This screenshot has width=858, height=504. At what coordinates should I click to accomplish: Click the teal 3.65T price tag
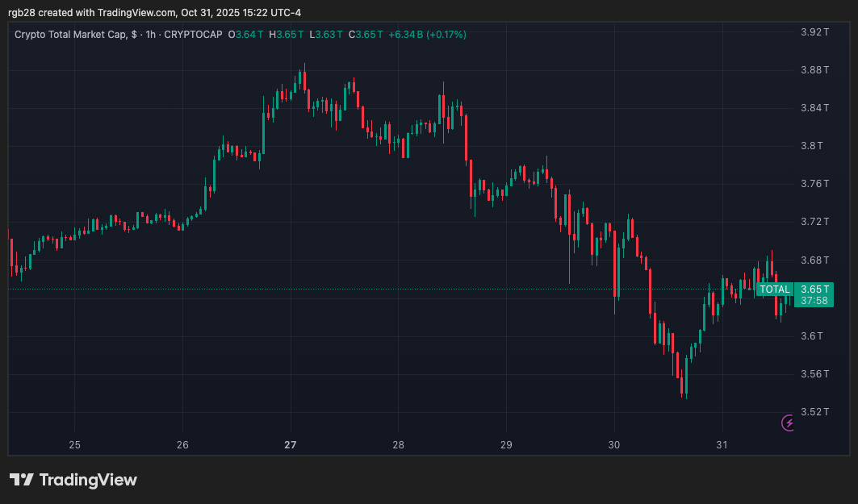(x=814, y=289)
